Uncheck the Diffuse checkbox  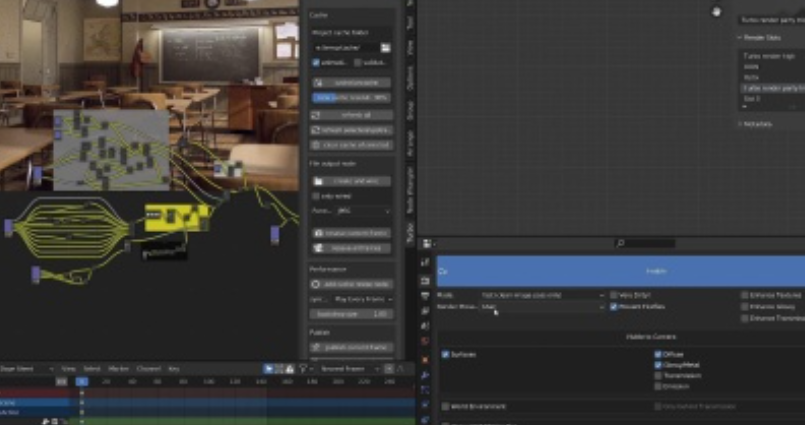click(658, 354)
